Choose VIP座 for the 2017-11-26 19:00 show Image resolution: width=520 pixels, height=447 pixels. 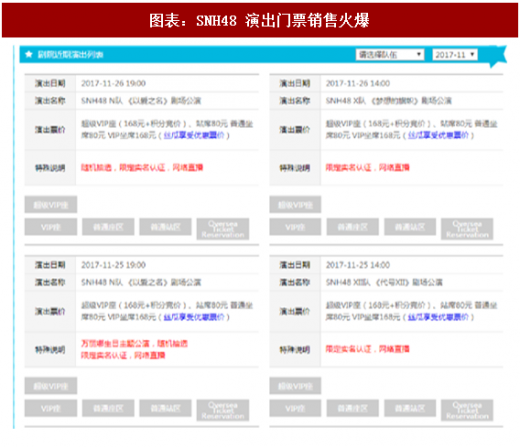tap(51, 227)
